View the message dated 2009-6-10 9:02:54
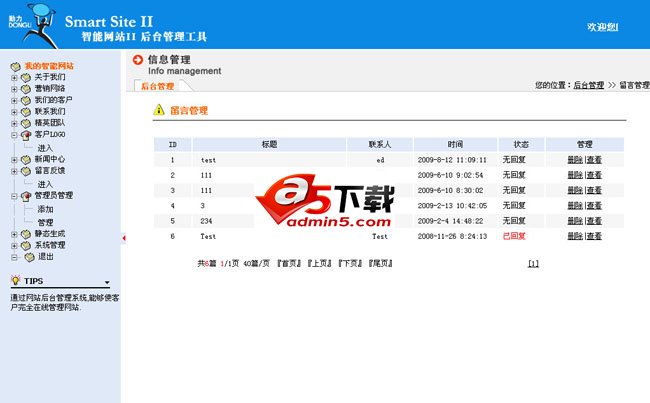Image resolution: width=650 pixels, height=403 pixels. point(594,175)
